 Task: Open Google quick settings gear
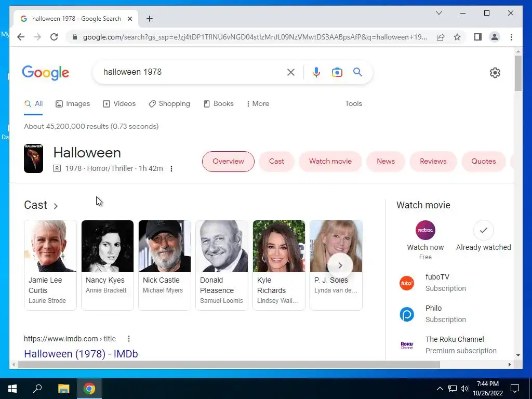(x=495, y=73)
